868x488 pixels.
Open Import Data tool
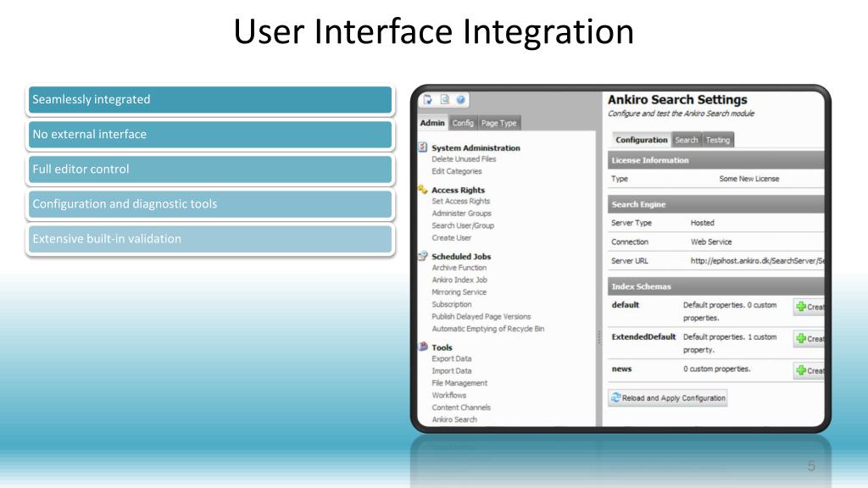click(452, 371)
